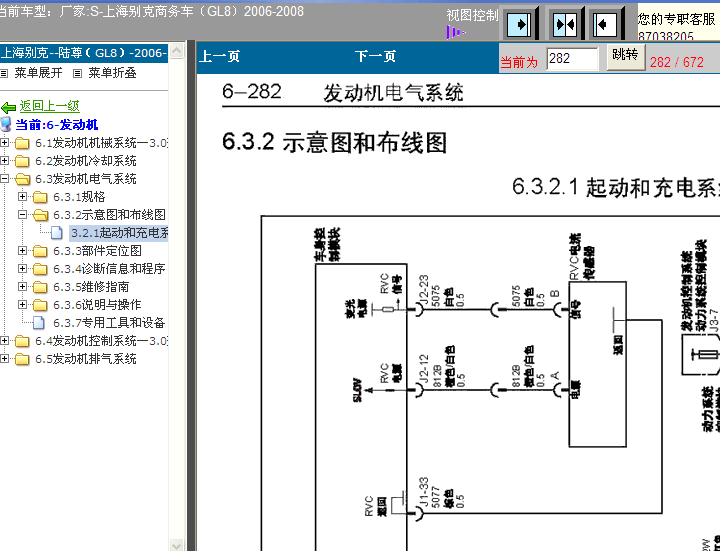Collapse the 6.3发动机电气系统 node
This screenshot has height=551, width=720.
click(x=5, y=179)
